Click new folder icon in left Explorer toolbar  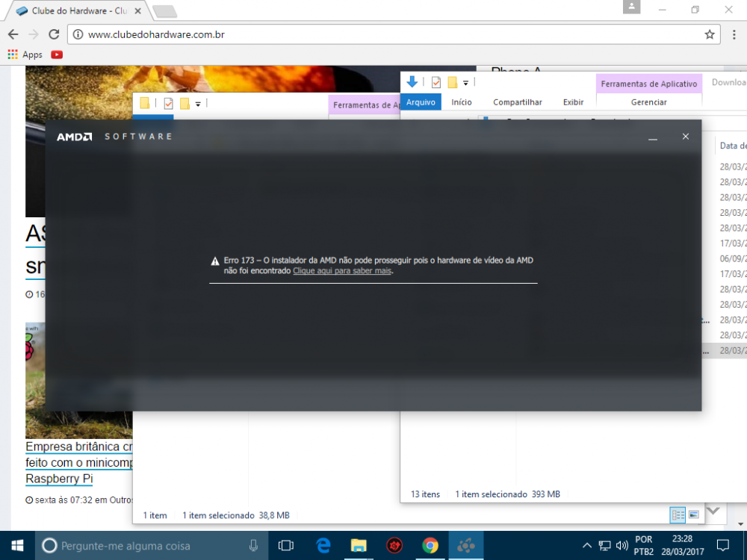coord(185,103)
